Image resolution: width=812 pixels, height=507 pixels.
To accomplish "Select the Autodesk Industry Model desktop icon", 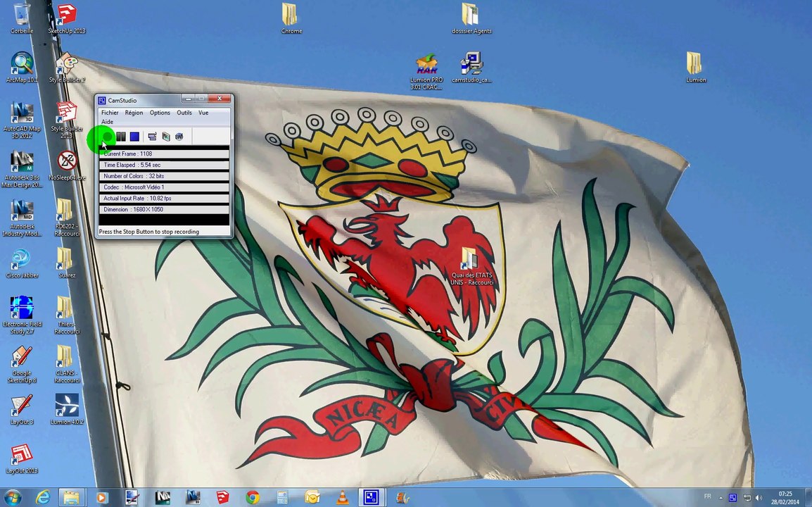I will (x=22, y=218).
